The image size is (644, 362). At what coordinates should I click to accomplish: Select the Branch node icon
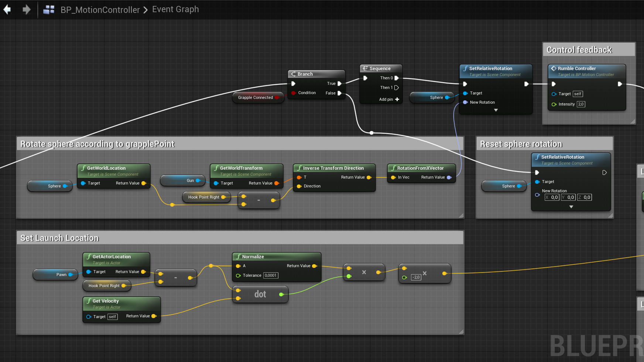click(x=294, y=74)
